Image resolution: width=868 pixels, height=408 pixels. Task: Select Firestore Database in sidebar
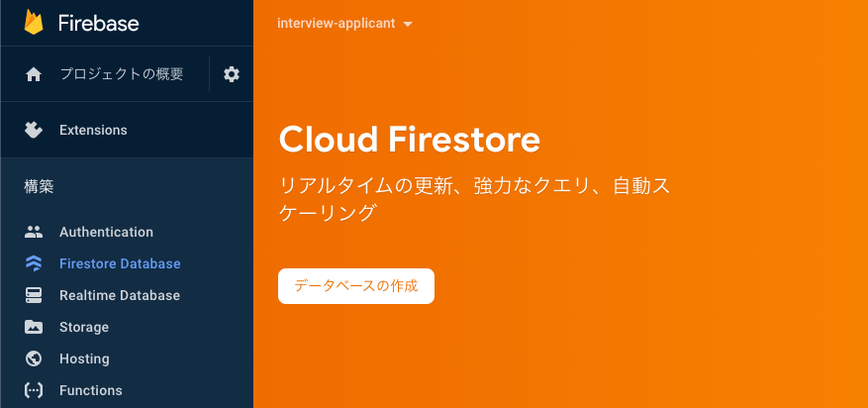pyautogui.click(x=120, y=263)
